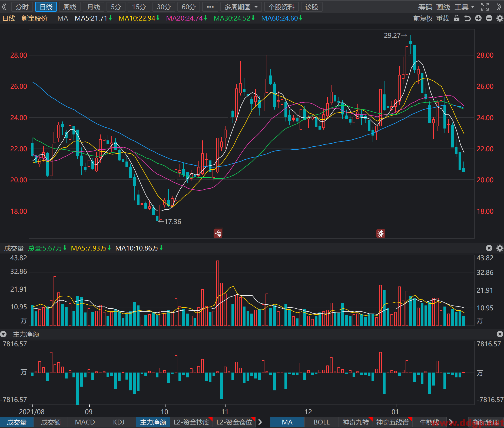Click the 17.36 low price label
The height and width of the screenshot is (428, 504).
tap(173, 222)
